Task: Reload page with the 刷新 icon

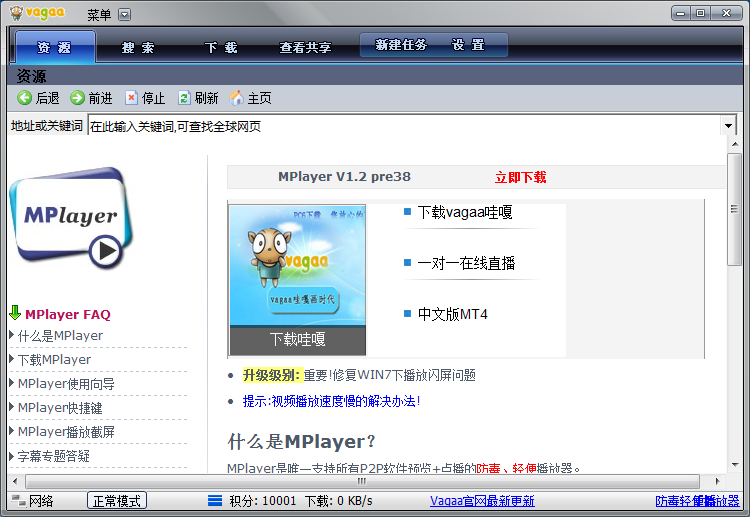Action: click(x=184, y=98)
